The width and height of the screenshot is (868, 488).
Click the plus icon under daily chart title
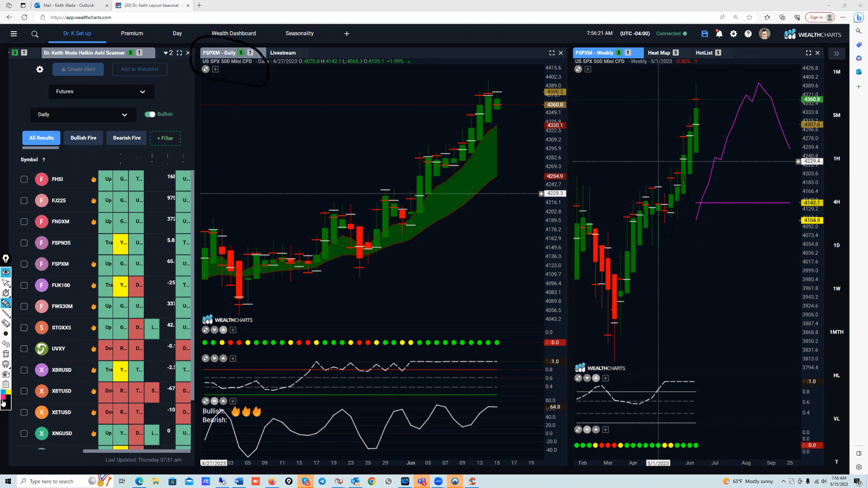click(216, 69)
